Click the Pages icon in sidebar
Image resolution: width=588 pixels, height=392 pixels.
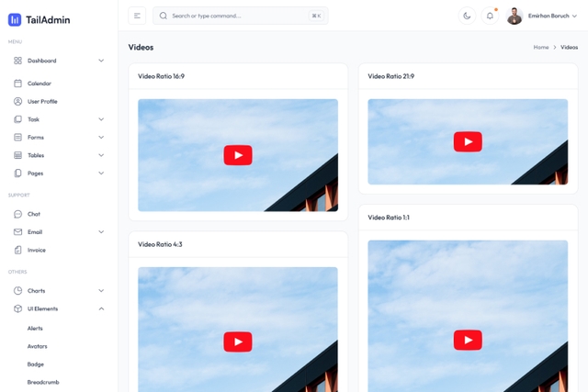pyautogui.click(x=17, y=174)
